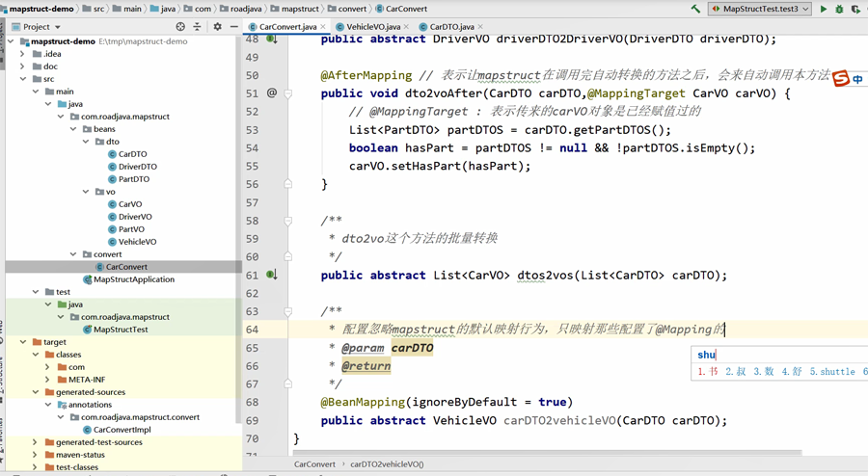This screenshot has height=476, width=868.
Task: Open Project panel settings gear
Action: tap(218, 27)
